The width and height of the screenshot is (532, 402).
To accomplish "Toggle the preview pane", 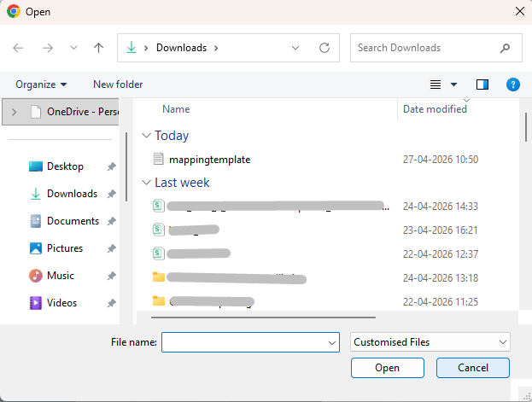I will pos(482,84).
